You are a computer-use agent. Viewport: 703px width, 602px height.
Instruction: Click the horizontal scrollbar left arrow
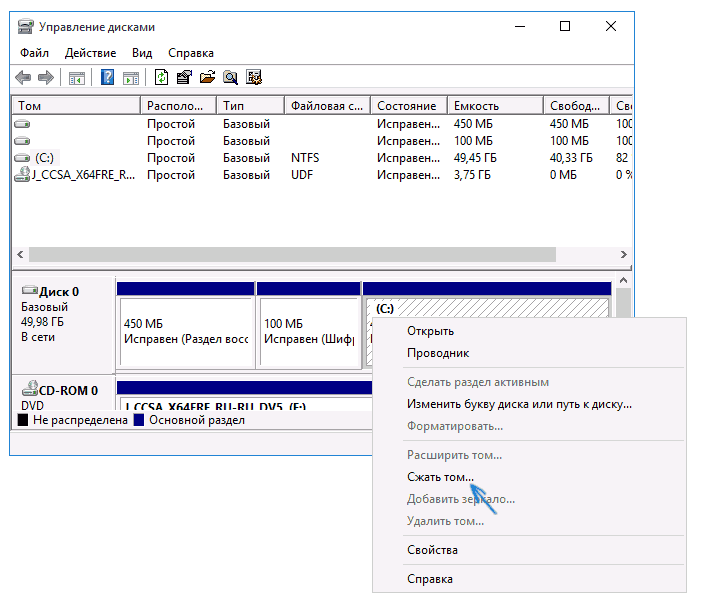(20, 255)
